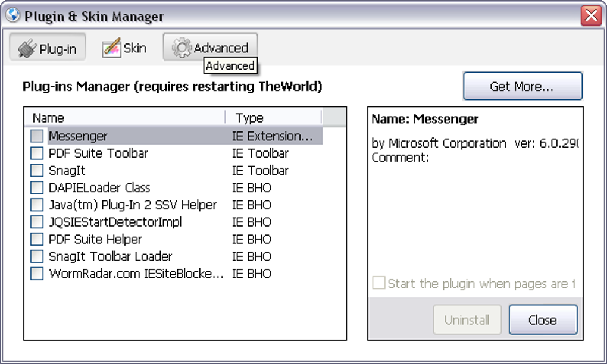607x364 pixels.
Task: Close the window with the red X
Action: [591, 16]
